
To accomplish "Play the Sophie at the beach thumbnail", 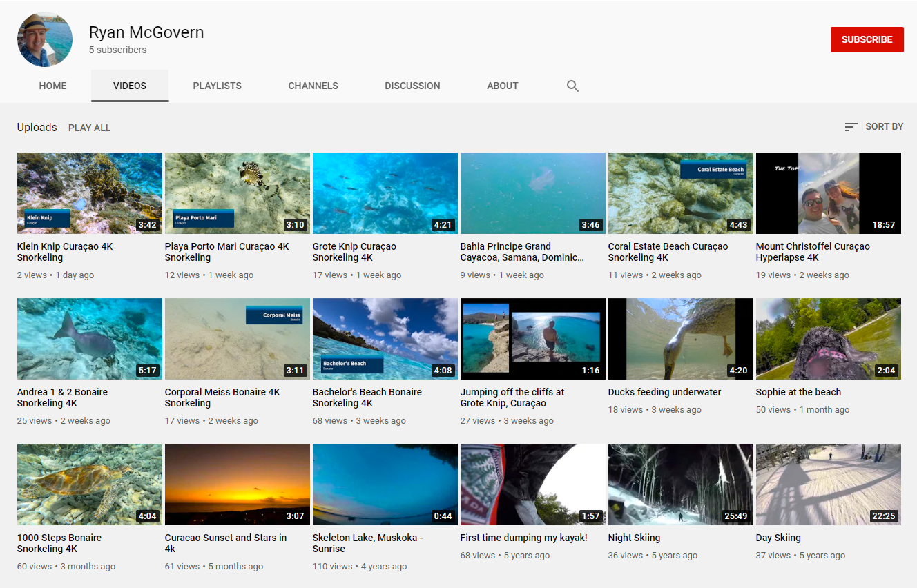I will pyautogui.click(x=828, y=339).
